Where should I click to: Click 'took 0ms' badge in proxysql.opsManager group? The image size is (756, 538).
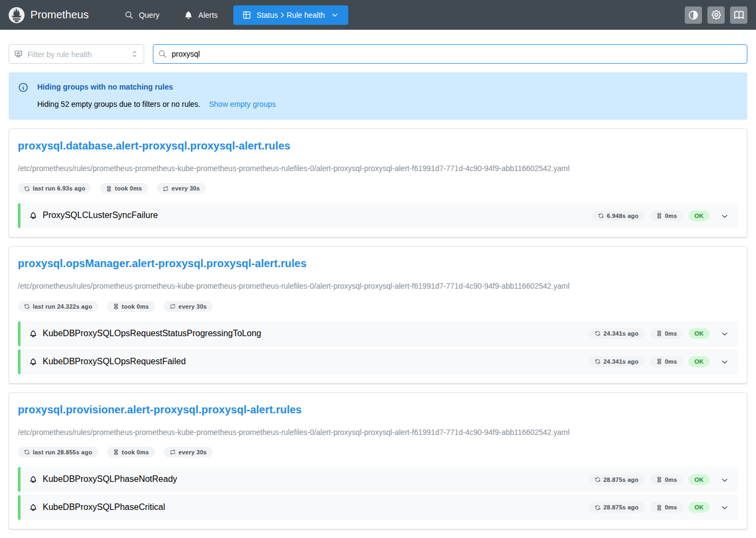[131, 307]
